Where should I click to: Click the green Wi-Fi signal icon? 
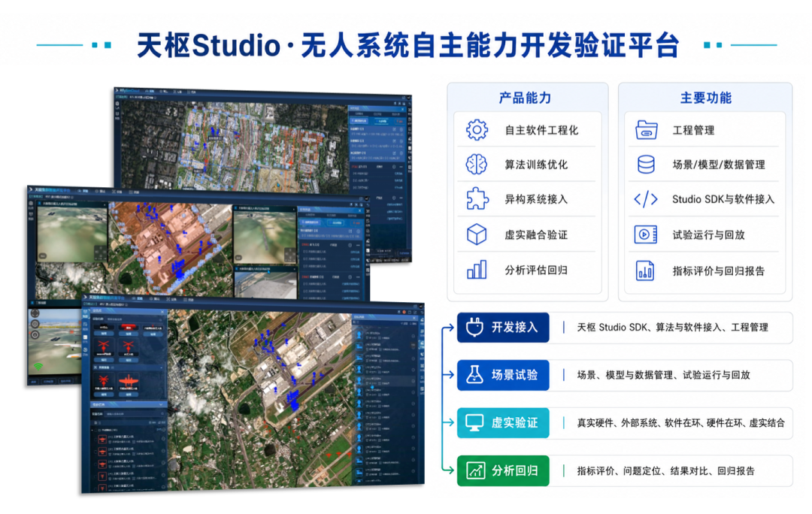coord(38,367)
